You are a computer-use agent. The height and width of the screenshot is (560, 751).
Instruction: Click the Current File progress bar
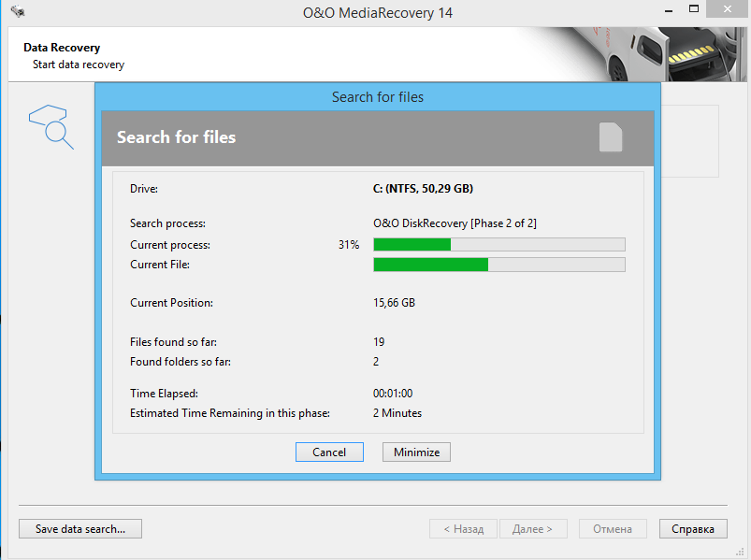click(499, 265)
